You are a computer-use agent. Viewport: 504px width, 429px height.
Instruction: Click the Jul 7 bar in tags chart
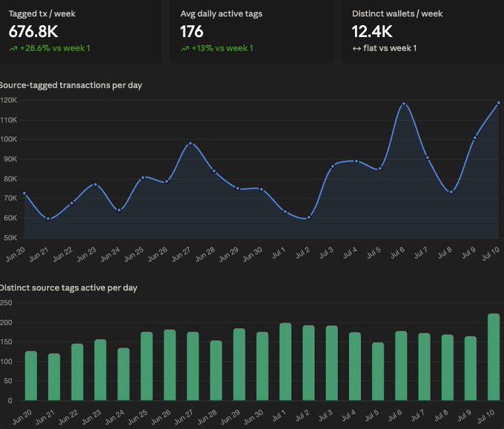coord(424,367)
